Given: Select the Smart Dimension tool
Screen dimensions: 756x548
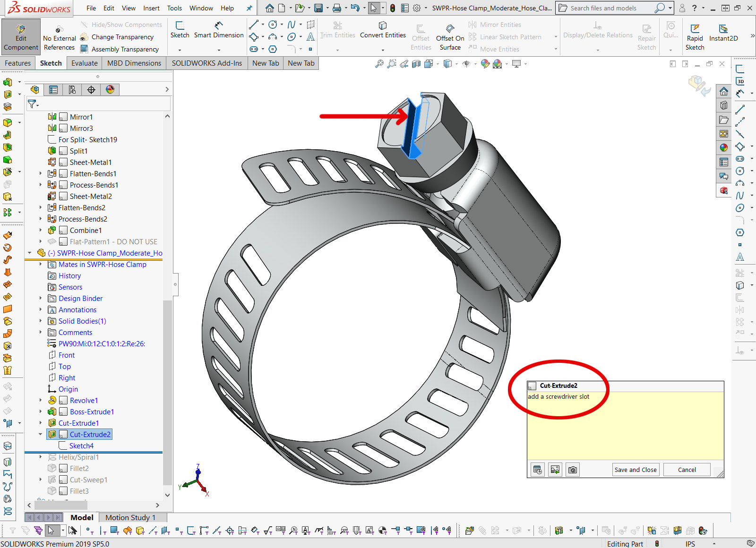Looking at the screenshot, I should tap(219, 30).
